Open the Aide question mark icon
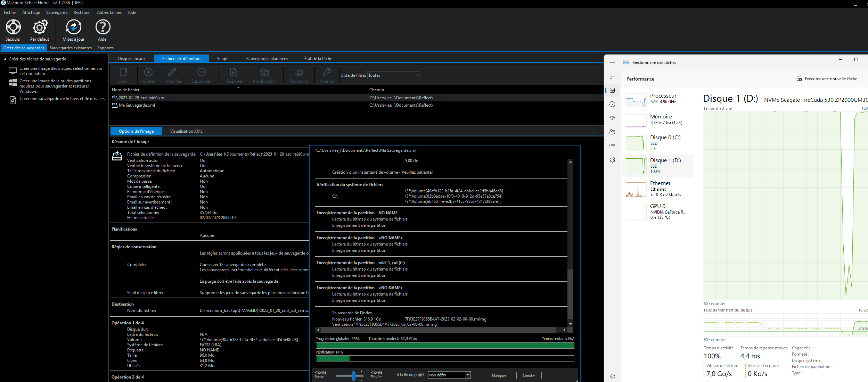The image size is (868, 382). click(x=103, y=27)
